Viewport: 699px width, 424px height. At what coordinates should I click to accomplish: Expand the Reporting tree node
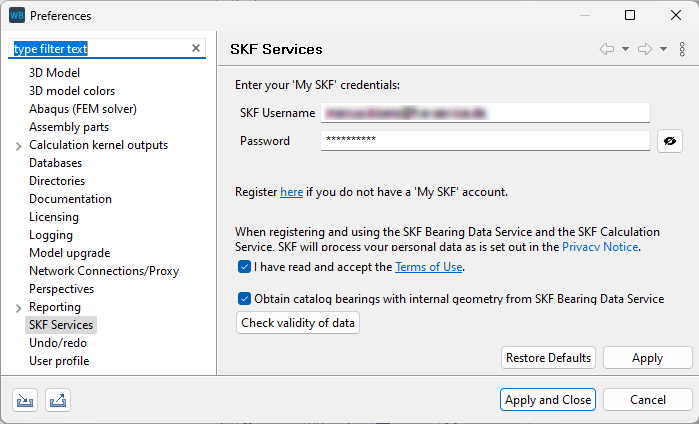[x=18, y=308]
